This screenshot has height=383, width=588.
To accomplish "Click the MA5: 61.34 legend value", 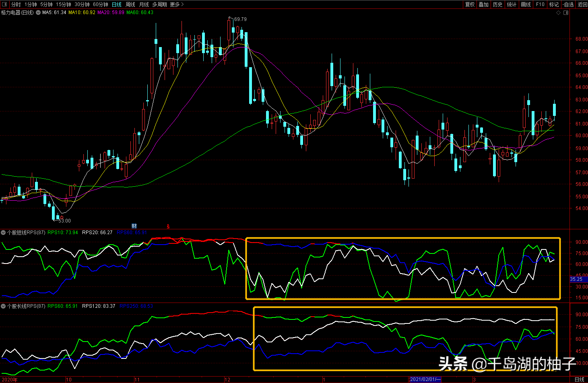I will (54, 12).
